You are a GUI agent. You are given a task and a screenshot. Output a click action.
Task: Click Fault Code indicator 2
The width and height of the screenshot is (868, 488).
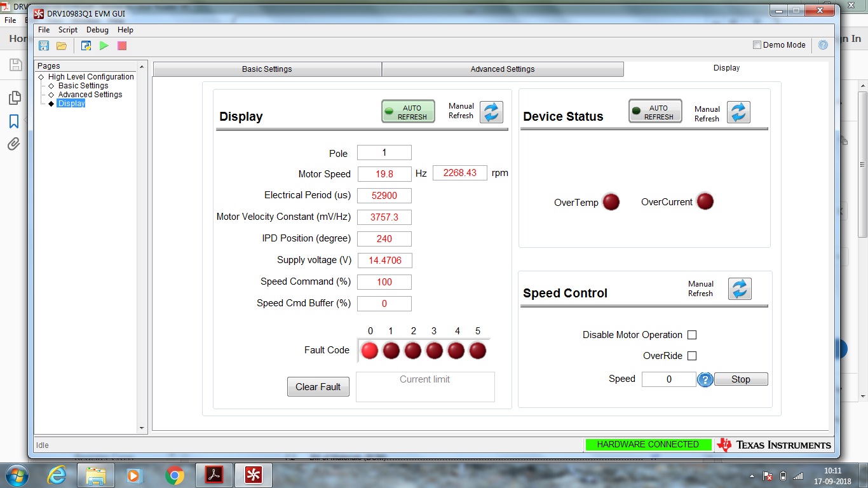413,350
